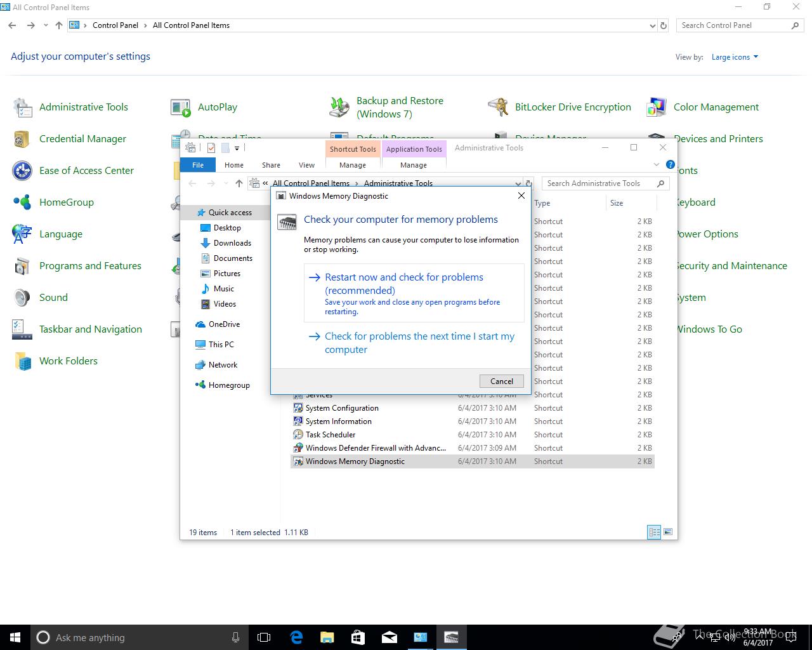Select Manage tab under Shortcut Tools
This screenshot has width=812, height=650.
point(353,165)
